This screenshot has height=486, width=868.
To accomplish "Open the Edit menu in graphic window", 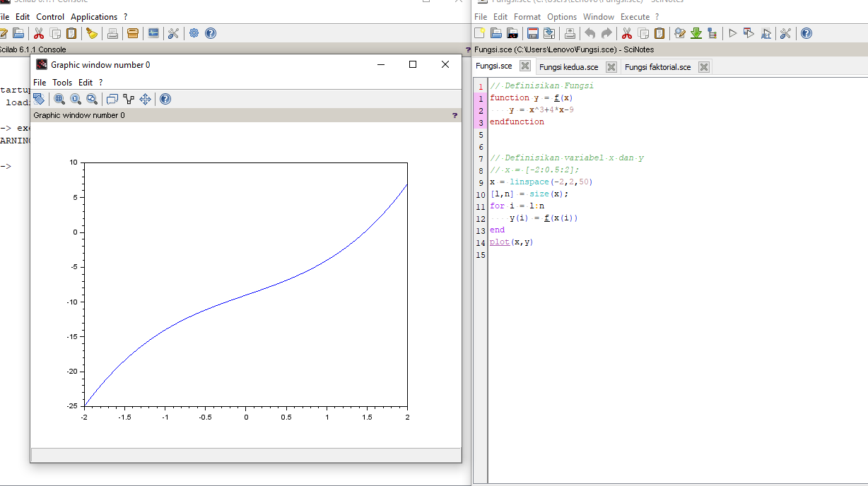I will (86, 83).
